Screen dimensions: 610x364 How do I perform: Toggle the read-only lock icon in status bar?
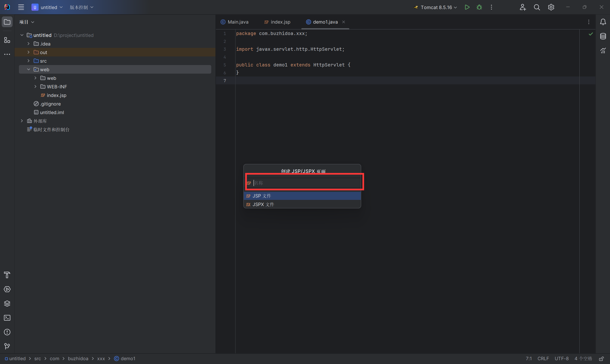601,359
